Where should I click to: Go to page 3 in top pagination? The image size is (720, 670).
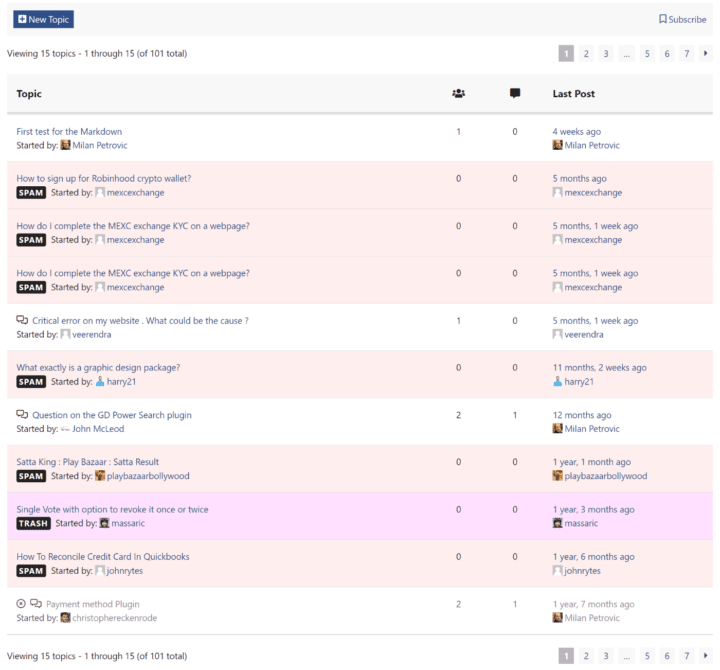[x=606, y=54]
